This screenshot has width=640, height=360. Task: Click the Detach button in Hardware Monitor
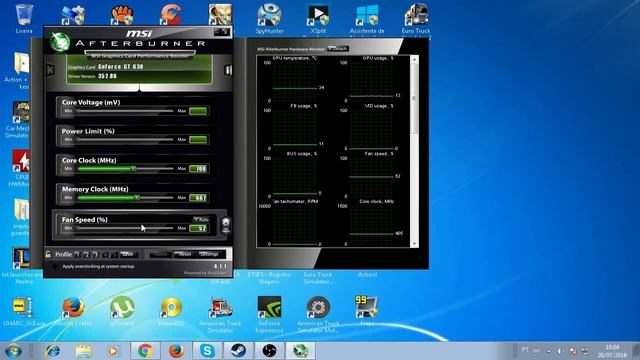338,49
